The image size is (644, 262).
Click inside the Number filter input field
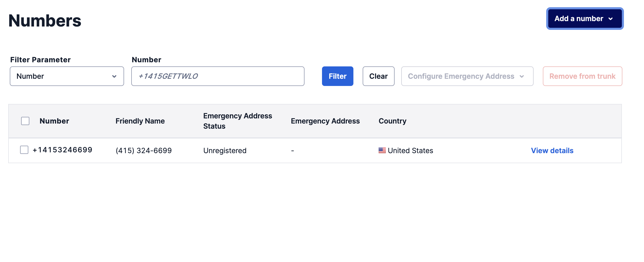point(217,76)
